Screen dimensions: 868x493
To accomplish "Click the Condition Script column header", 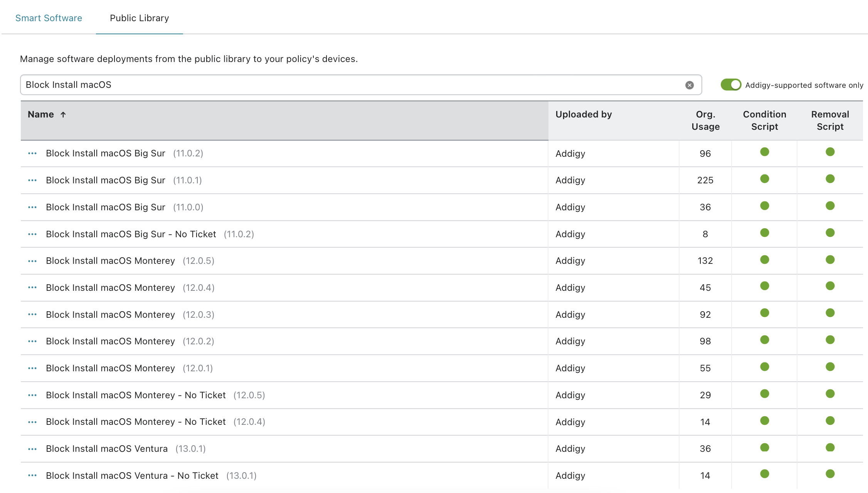I will tap(764, 121).
